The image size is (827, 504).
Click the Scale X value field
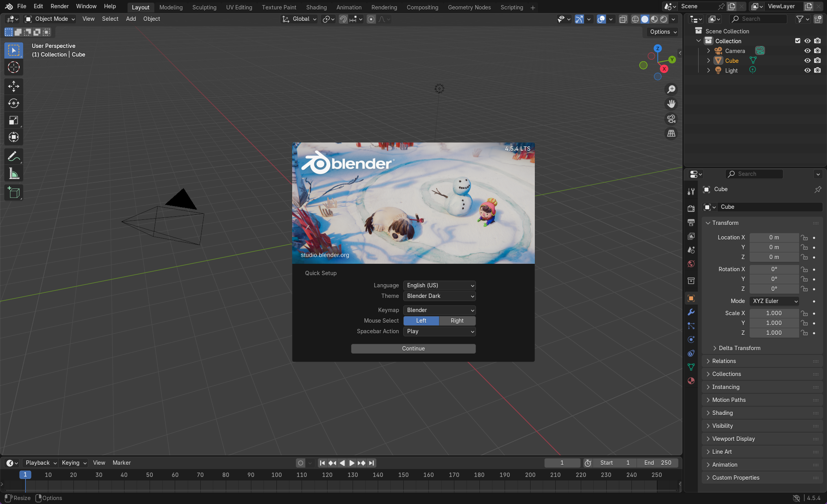pos(774,313)
